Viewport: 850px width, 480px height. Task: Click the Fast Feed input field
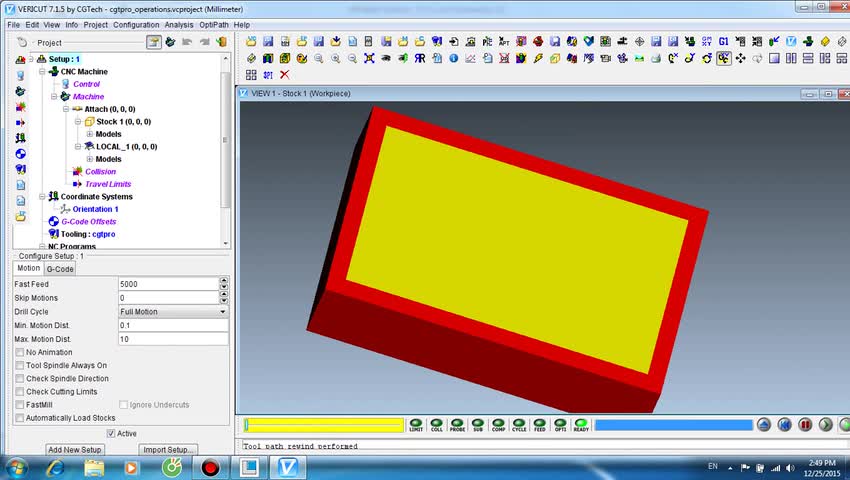(x=169, y=284)
